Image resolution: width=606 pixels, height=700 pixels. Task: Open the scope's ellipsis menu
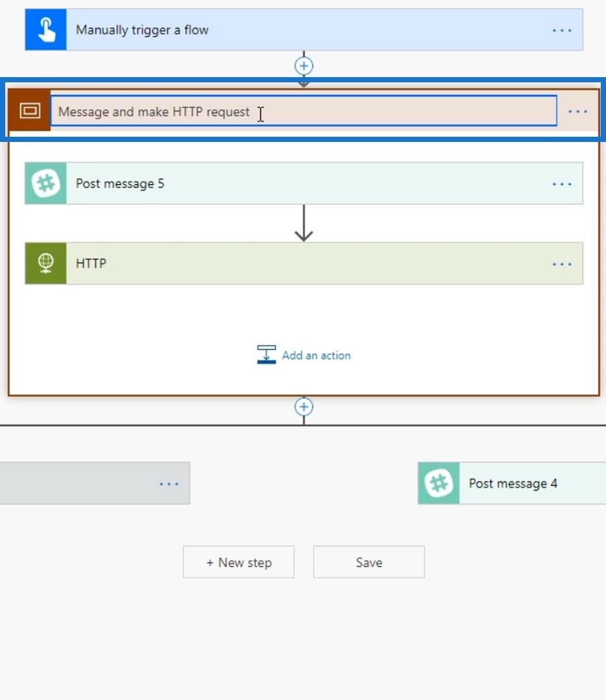pyautogui.click(x=577, y=111)
